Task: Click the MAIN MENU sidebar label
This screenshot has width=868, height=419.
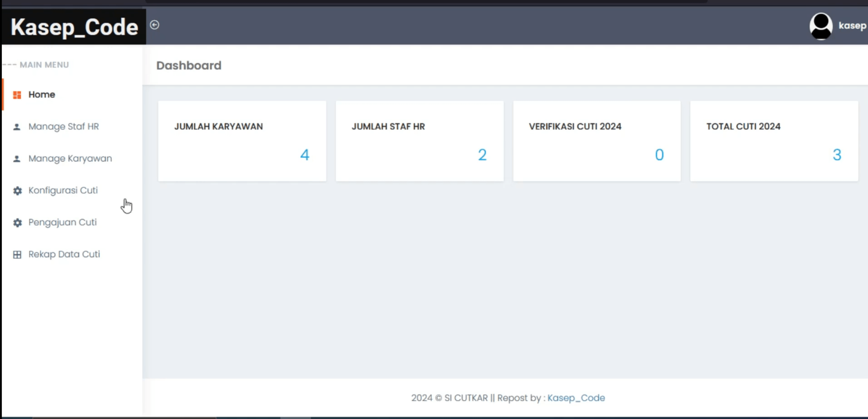Action: point(44,65)
